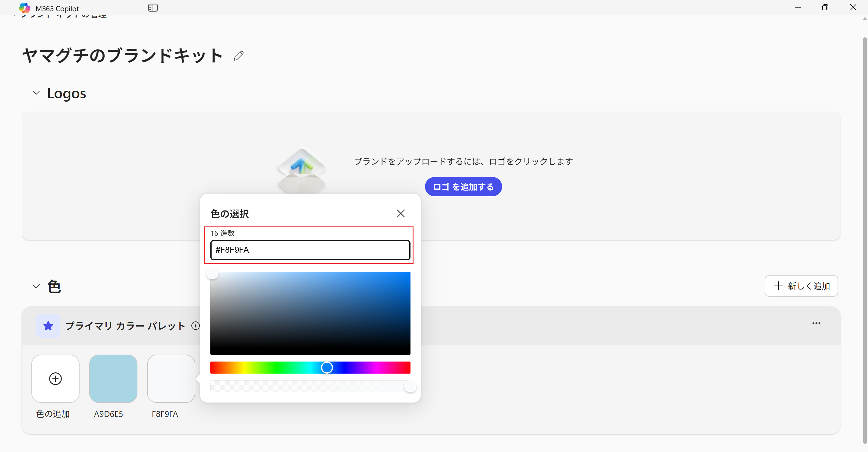Image resolution: width=868 pixels, height=452 pixels.
Task: Click the 色の追加 plus tile
Action: click(55, 378)
